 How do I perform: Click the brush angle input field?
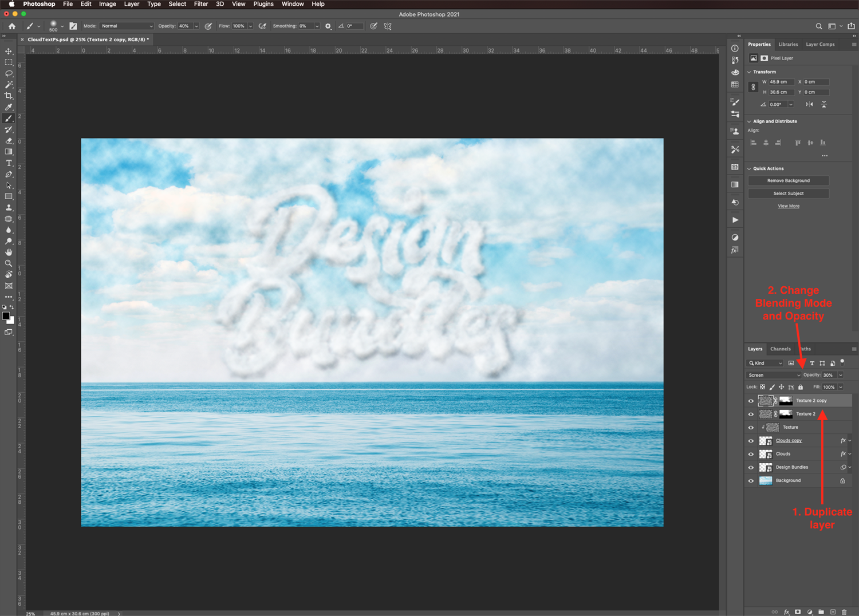(354, 26)
